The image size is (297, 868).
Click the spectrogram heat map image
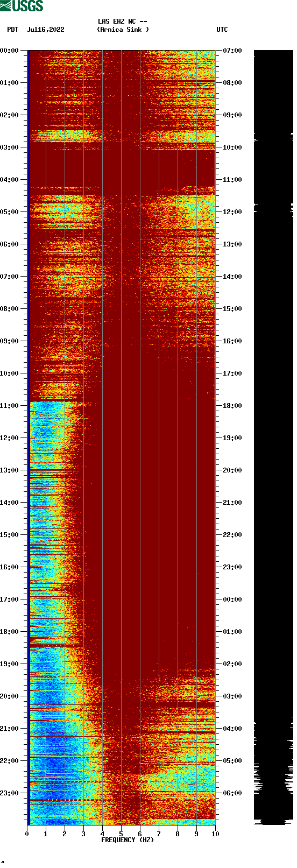(122, 437)
